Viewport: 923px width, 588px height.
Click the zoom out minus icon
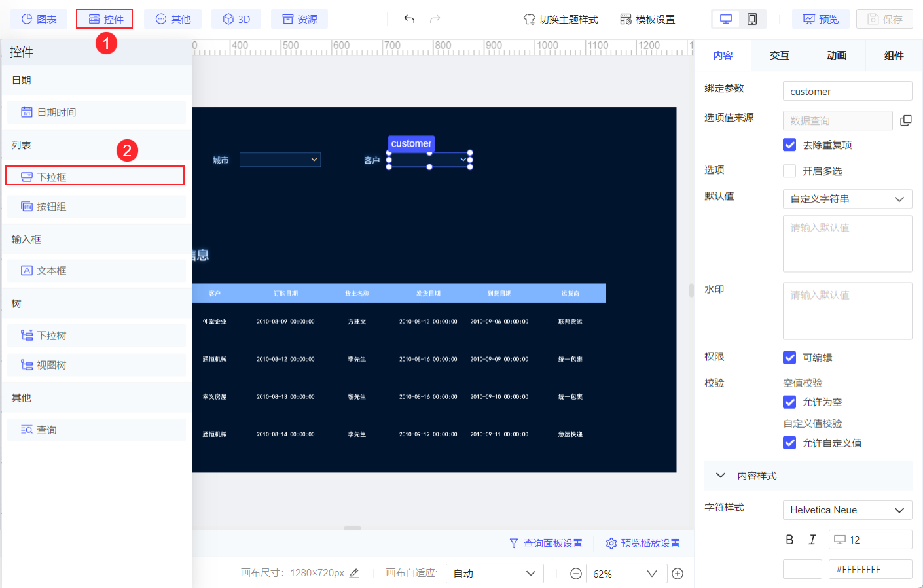point(575,573)
